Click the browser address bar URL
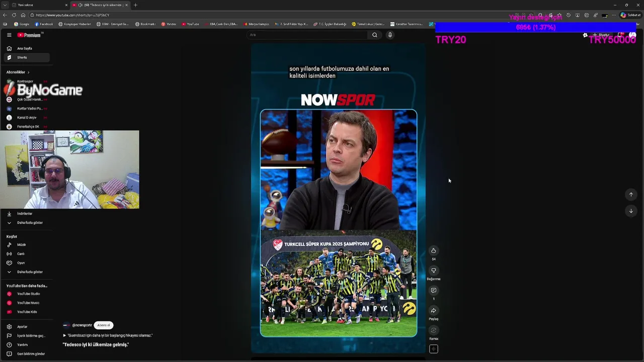644x362 pixels. (x=72, y=15)
